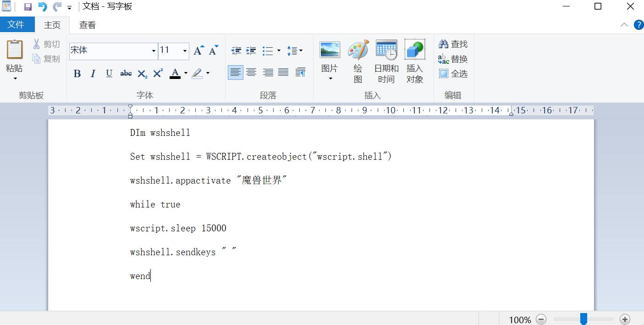Click Select All (全选) button
Viewport: 644px width, 325px height.
pyautogui.click(x=453, y=73)
